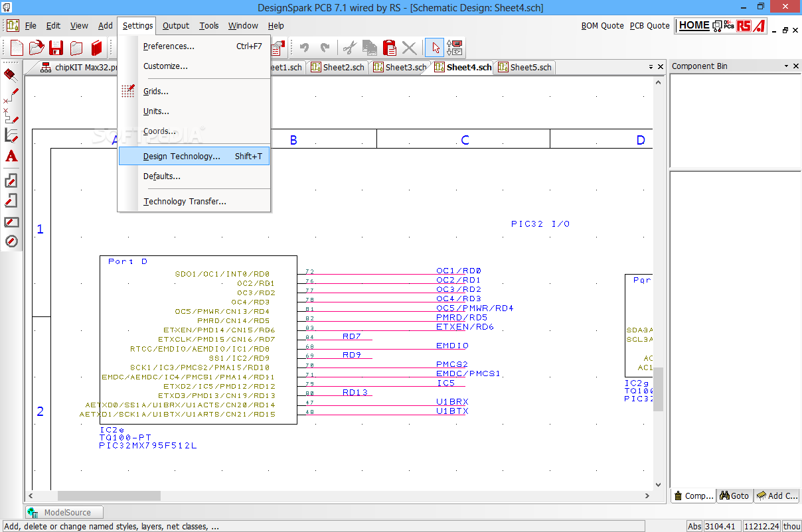
Task: Switch to the Sheet3.sch tab
Action: pos(400,67)
